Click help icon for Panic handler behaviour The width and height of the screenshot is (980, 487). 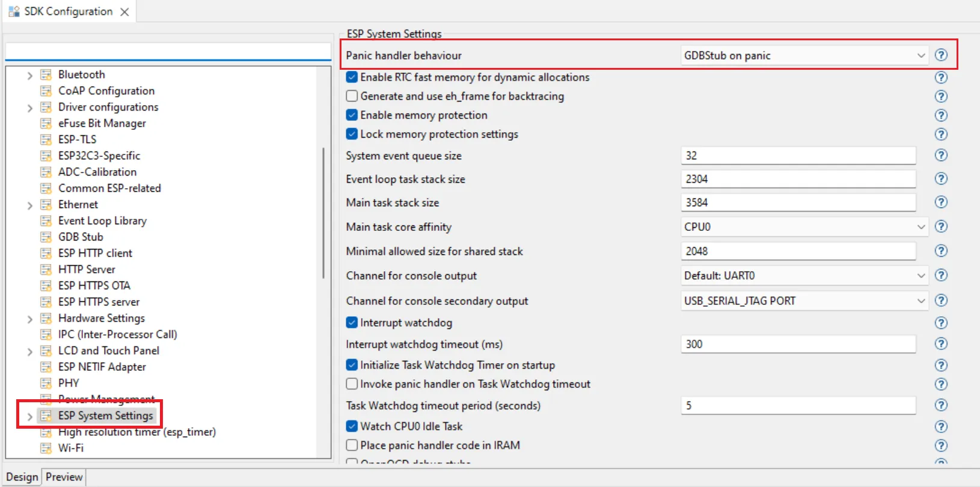[x=941, y=55]
